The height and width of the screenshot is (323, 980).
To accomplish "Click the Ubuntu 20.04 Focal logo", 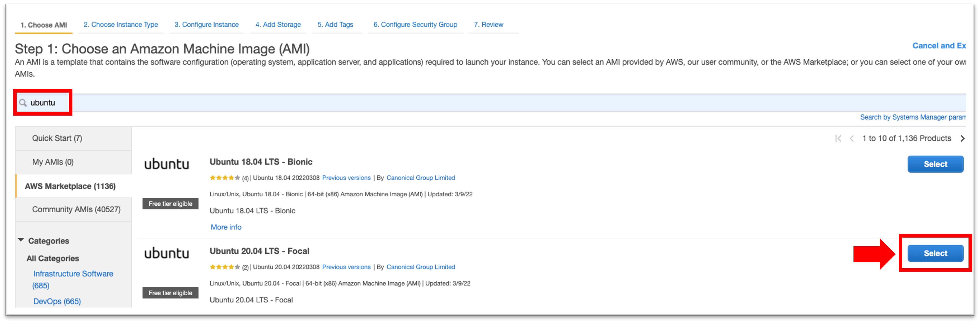I will coord(166,253).
